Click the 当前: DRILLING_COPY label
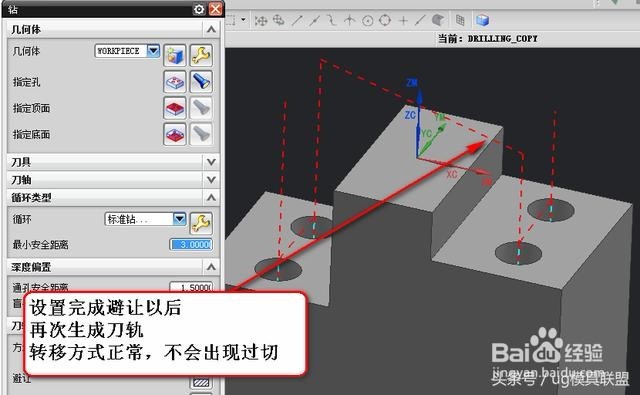Screen dimensions: 640x395 pyautogui.click(x=488, y=39)
